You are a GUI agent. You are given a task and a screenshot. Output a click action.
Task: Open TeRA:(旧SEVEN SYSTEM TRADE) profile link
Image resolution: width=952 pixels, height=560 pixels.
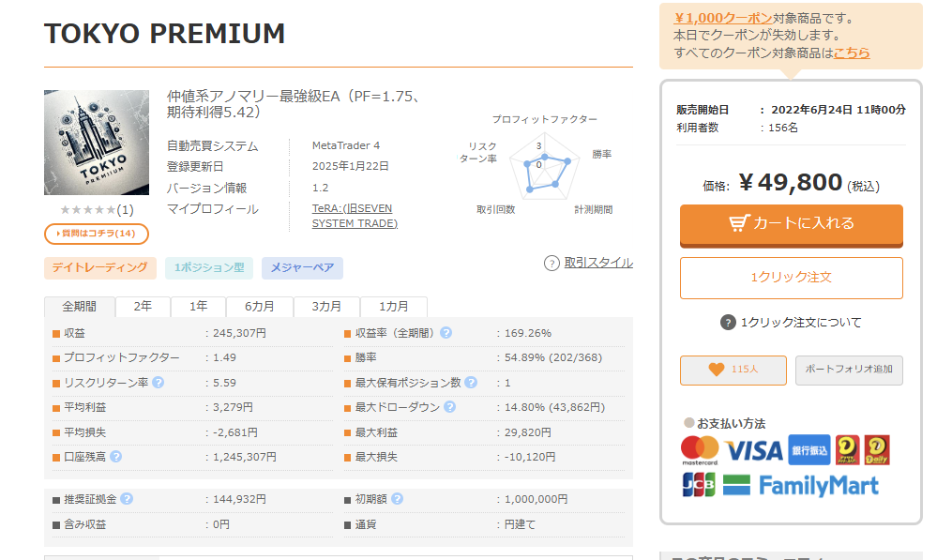pos(355,216)
